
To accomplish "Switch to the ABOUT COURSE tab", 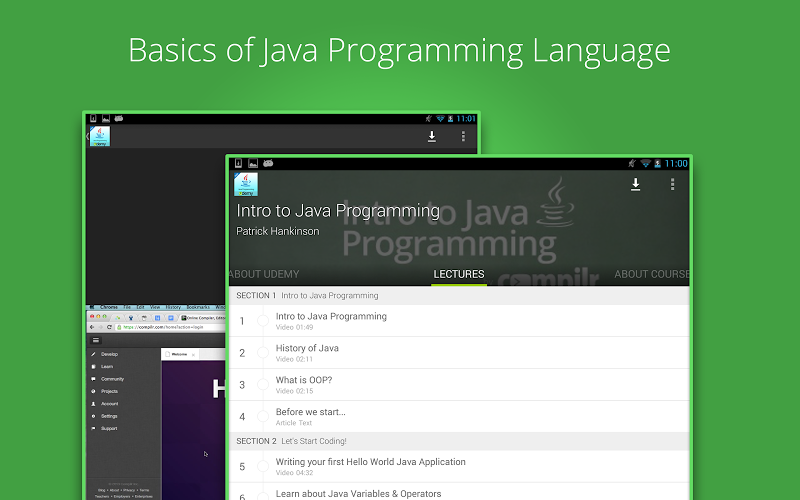I will 651,274.
